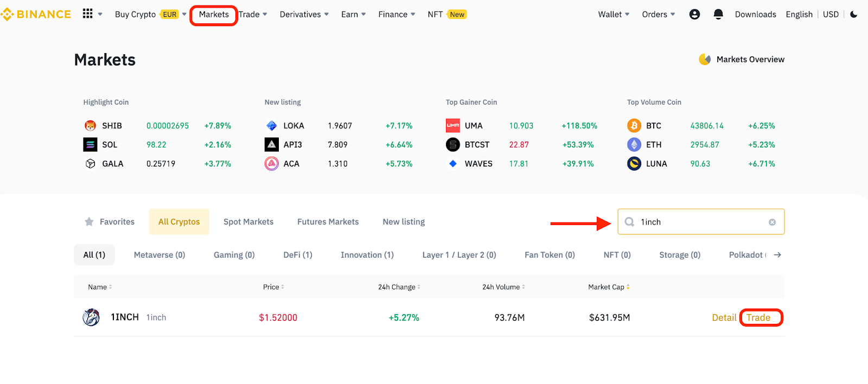Click the ACA coin icon
This screenshot has height=384, width=868.
point(272,164)
